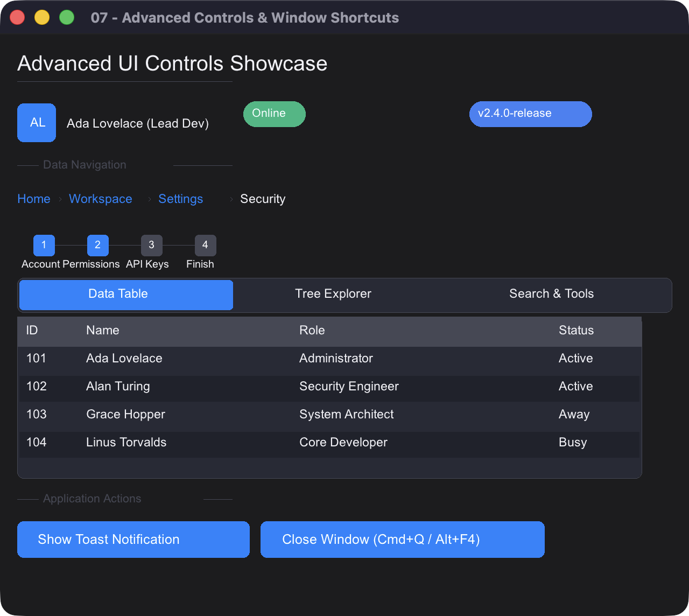The image size is (689, 616).
Task: Click the Away status cell
Action: tap(574, 415)
